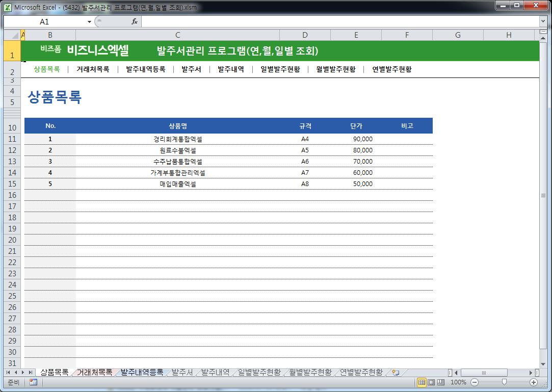Click the zoom out minus button

pyautogui.click(x=475, y=382)
